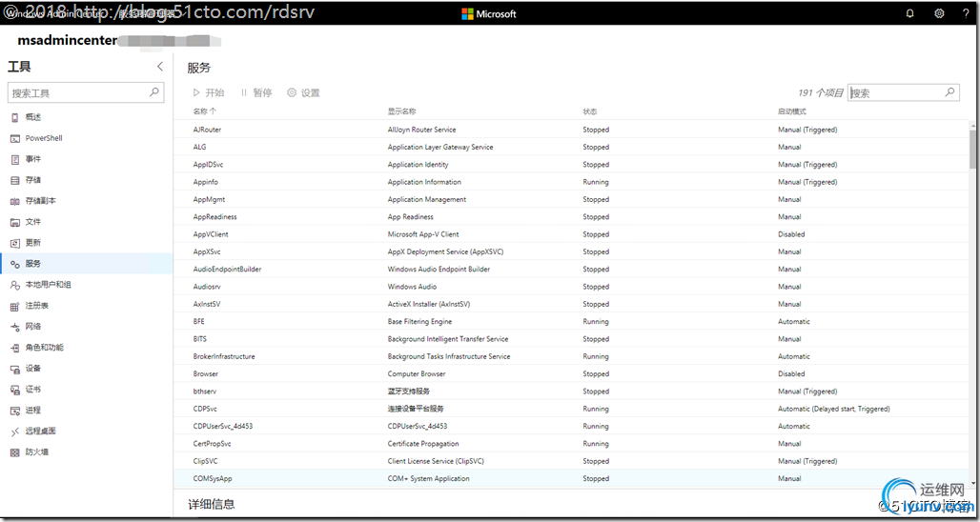The image size is (980, 522).
Task: Open the 概述 overview tool icon
Action: tap(15, 117)
